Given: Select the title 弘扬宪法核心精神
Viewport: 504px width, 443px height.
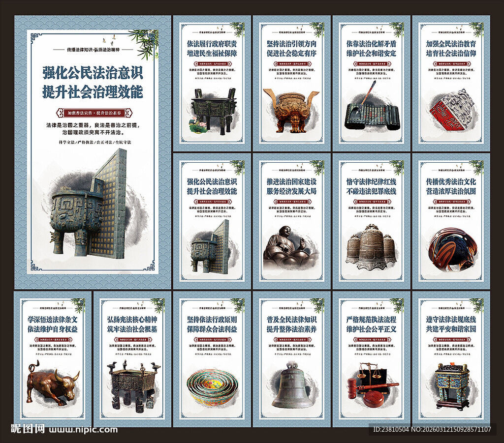Looking at the screenshot, I should coord(132,320).
